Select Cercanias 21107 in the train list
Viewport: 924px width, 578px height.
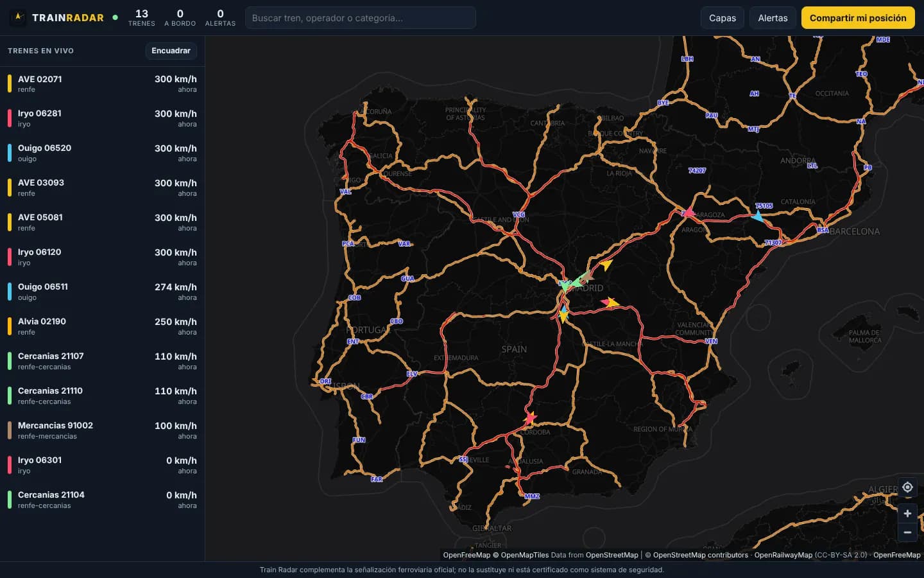pos(103,362)
